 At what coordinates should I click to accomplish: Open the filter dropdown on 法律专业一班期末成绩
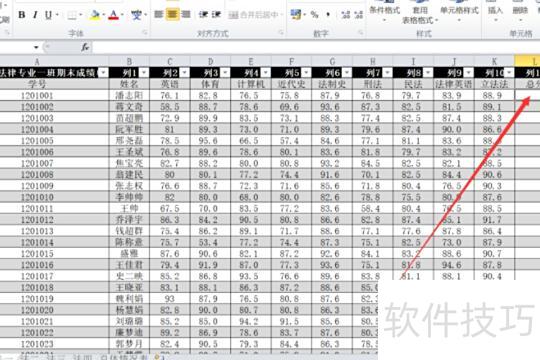coord(103,73)
